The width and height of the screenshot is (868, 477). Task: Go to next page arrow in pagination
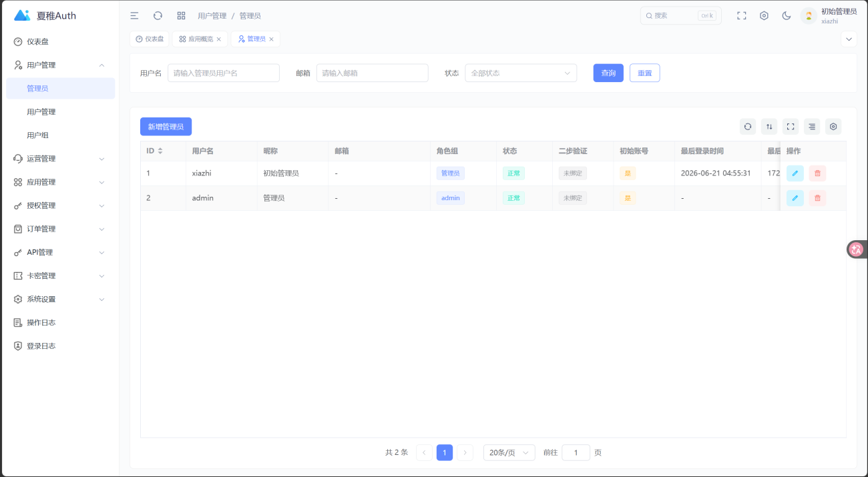[x=465, y=452]
